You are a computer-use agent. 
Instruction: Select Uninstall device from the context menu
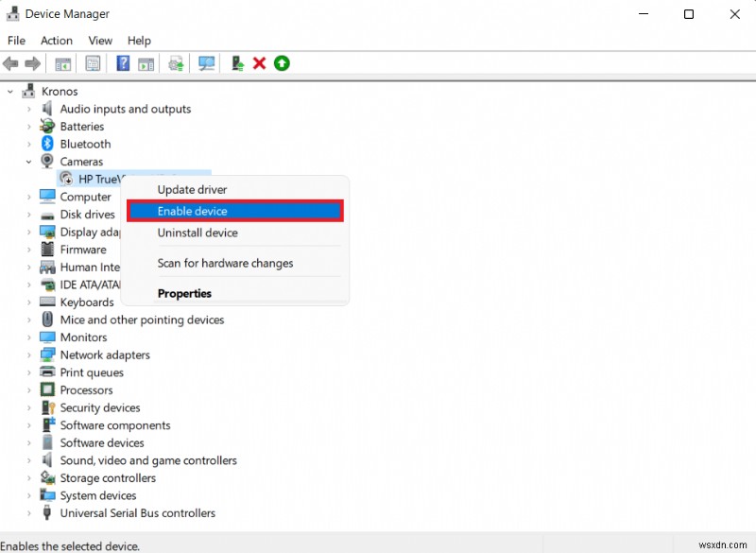tap(198, 232)
